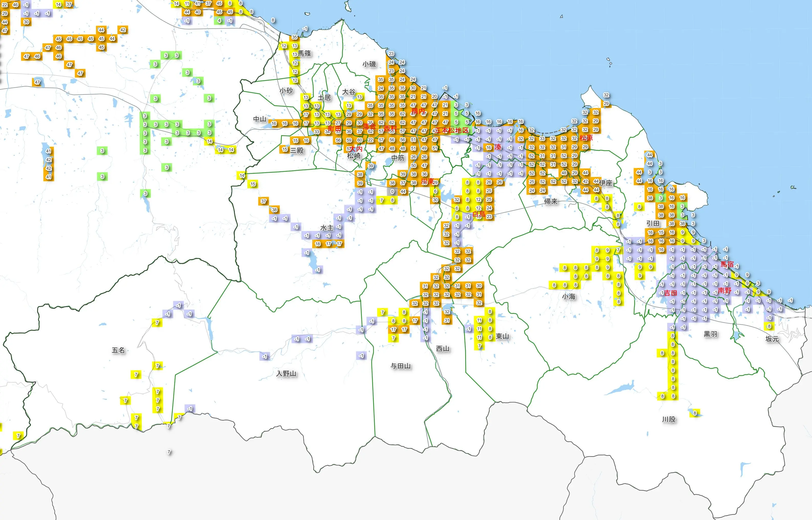Click the 五名 area label
Viewport: 812px width, 520px height.
[x=118, y=350]
